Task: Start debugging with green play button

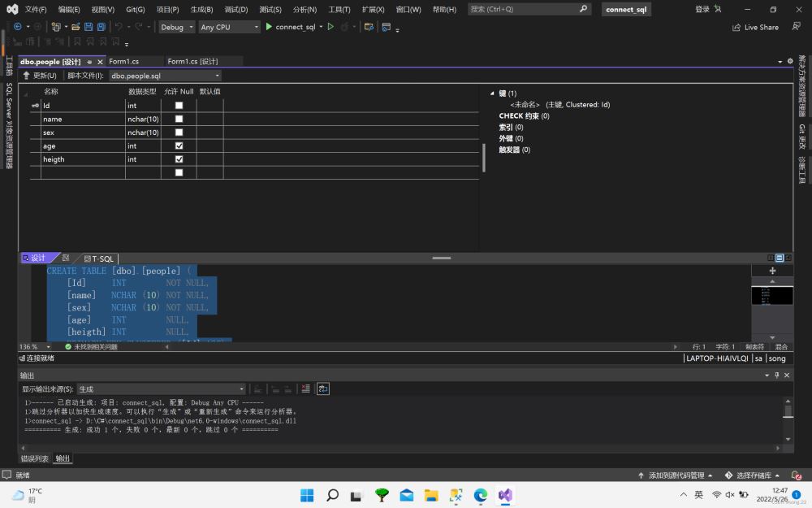Action: tap(269, 27)
